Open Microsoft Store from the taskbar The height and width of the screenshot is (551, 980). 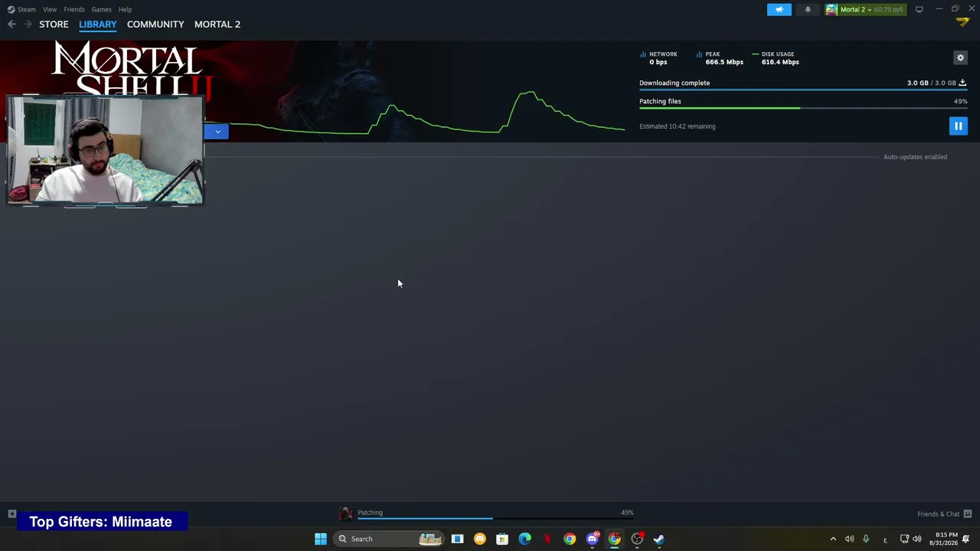click(x=502, y=539)
